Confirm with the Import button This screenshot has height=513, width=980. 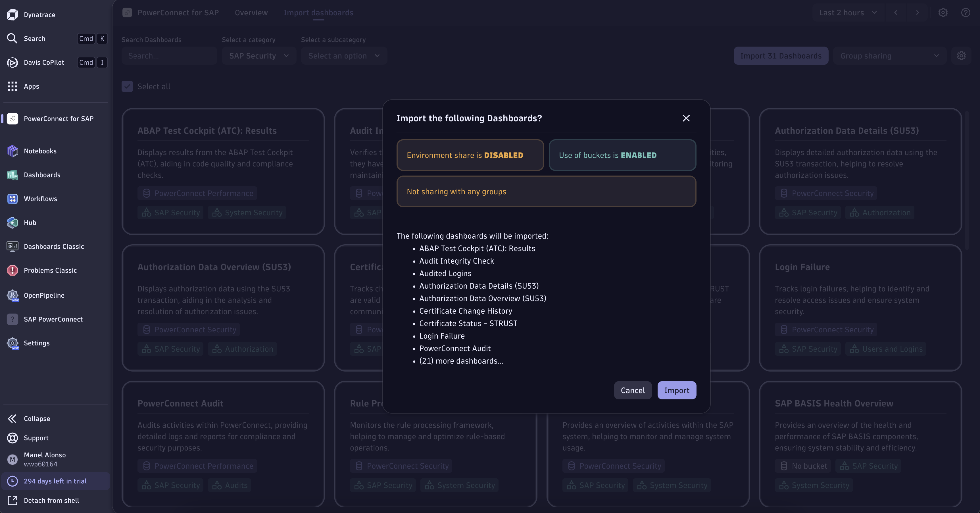[676, 391]
